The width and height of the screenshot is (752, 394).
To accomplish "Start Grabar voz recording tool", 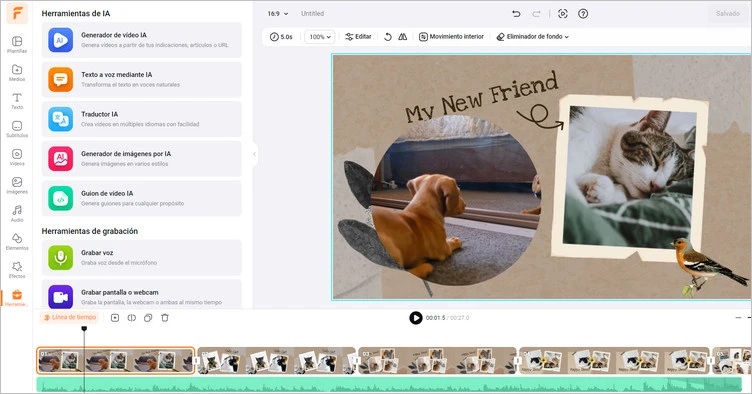I will tap(141, 257).
